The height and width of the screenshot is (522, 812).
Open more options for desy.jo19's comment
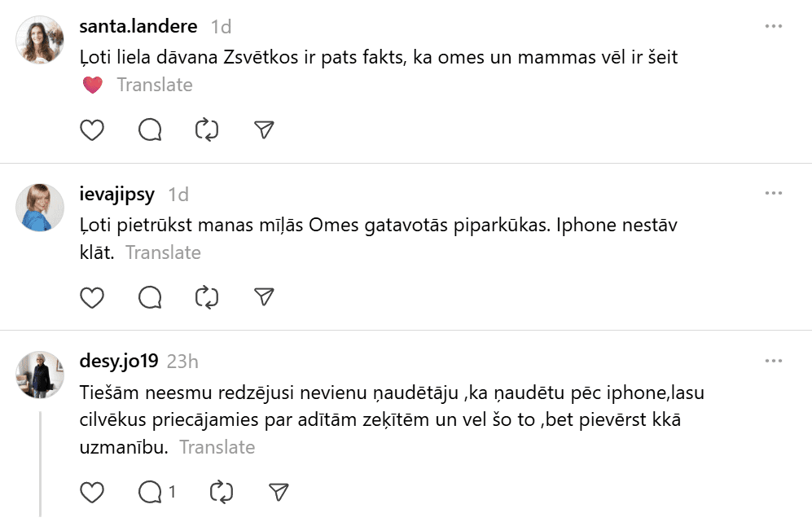point(773,361)
